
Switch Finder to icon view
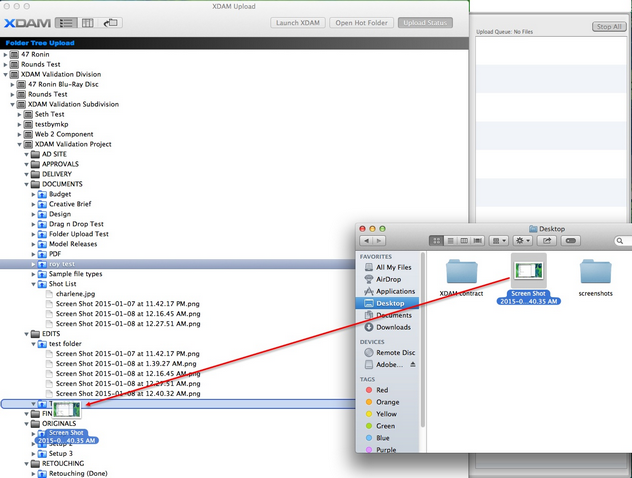tap(436, 241)
